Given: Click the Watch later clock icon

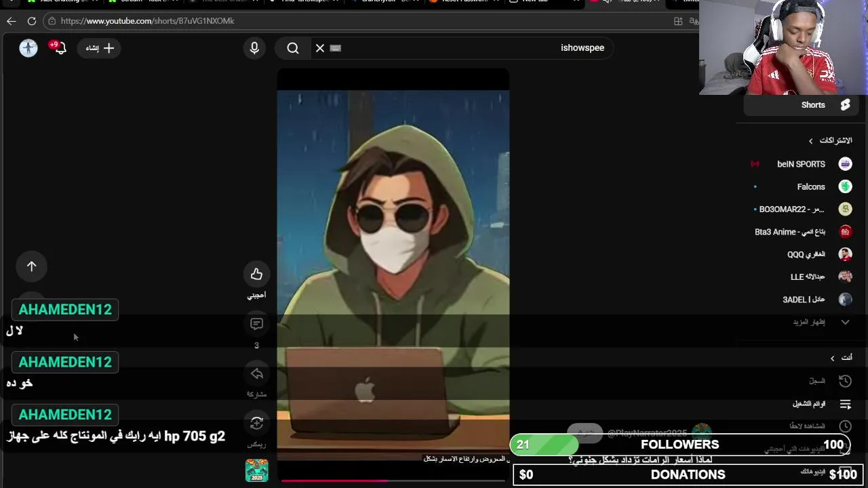Looking at the screenshot, I should click(x=845, y=426).
